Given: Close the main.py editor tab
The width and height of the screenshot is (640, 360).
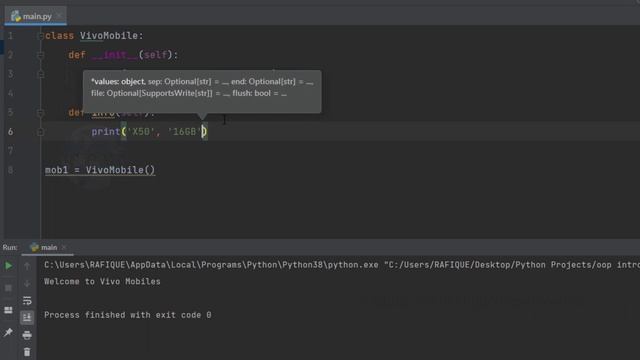Looking at the screenshot, I should 59,16.
